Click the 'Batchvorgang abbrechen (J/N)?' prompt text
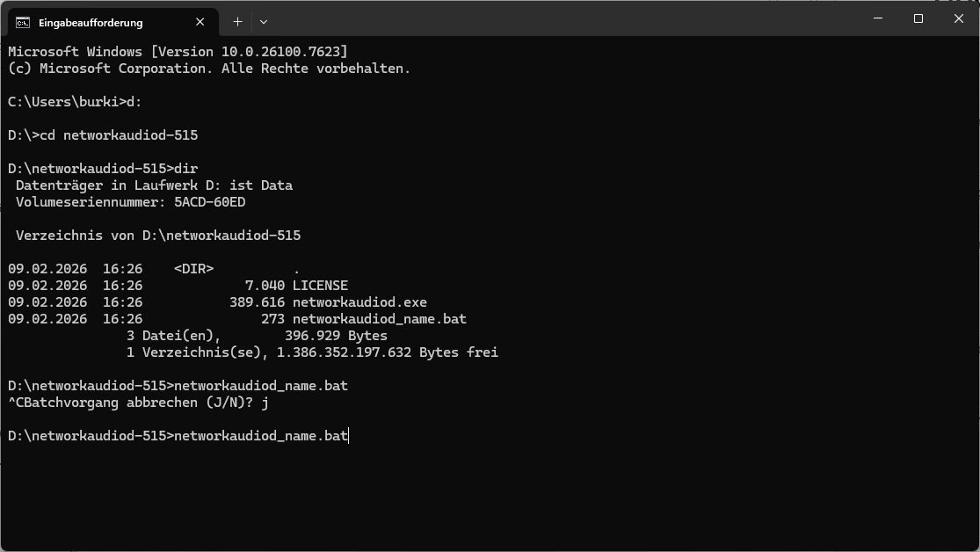This screenshot has width=980, height=552. [x=139, y=403]
